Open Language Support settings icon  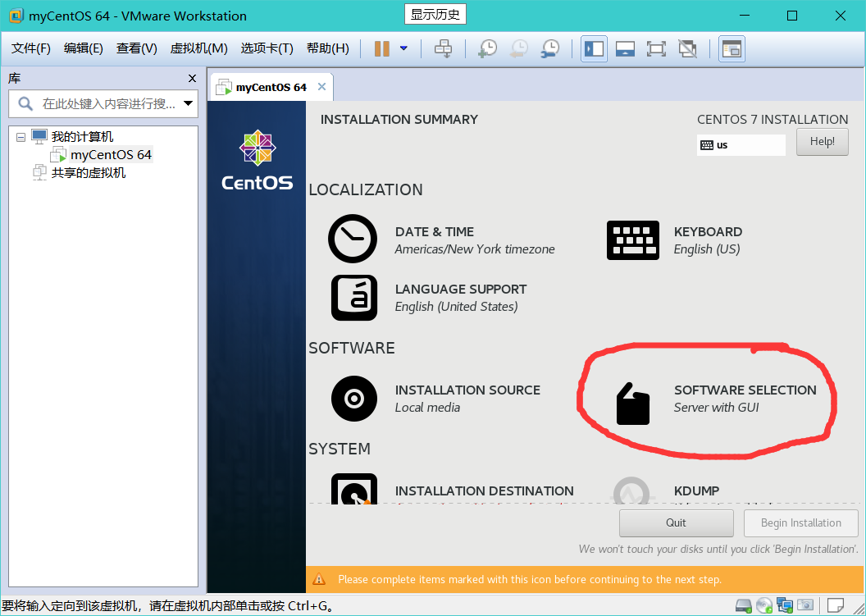(x=354, y=298)
